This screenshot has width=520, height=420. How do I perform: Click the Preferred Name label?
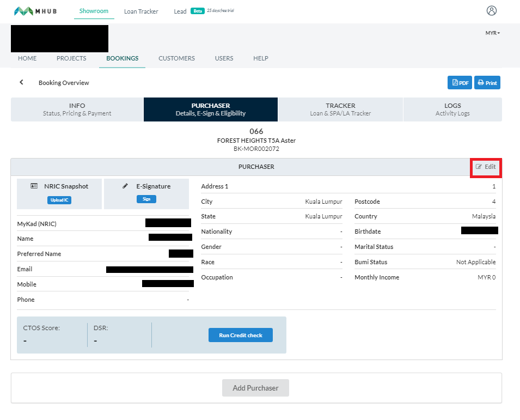39,254
